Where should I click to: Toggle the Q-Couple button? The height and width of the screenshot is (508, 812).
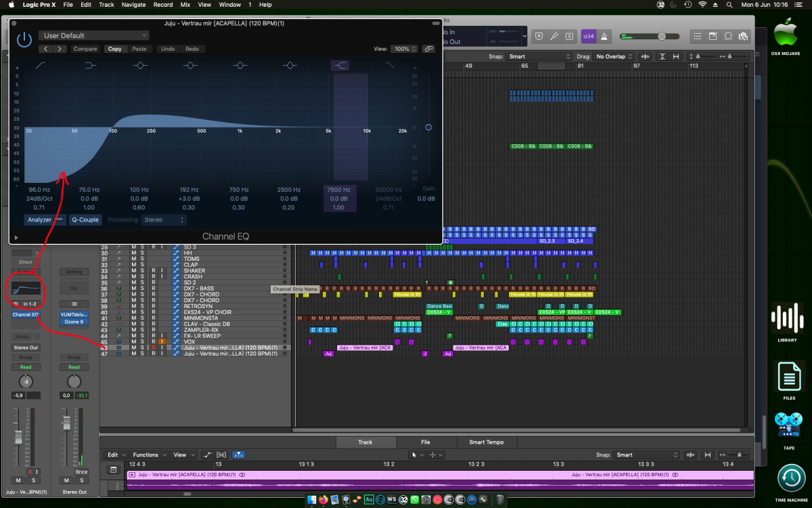tap(85, 219)
